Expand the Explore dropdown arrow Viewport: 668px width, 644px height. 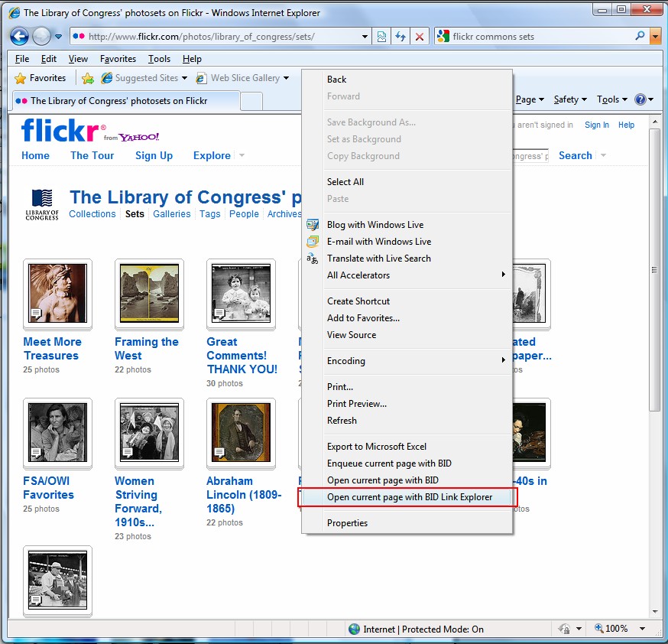pos(242,155)
